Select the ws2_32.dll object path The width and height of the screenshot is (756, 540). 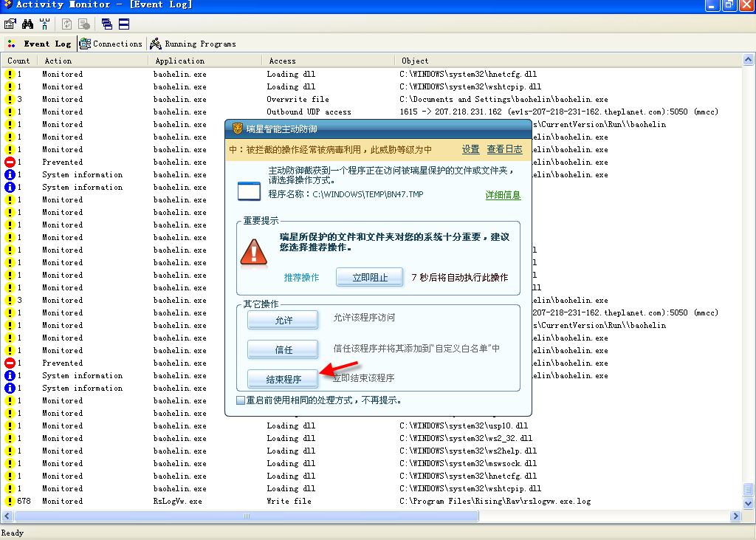click(x=466, y=438)
